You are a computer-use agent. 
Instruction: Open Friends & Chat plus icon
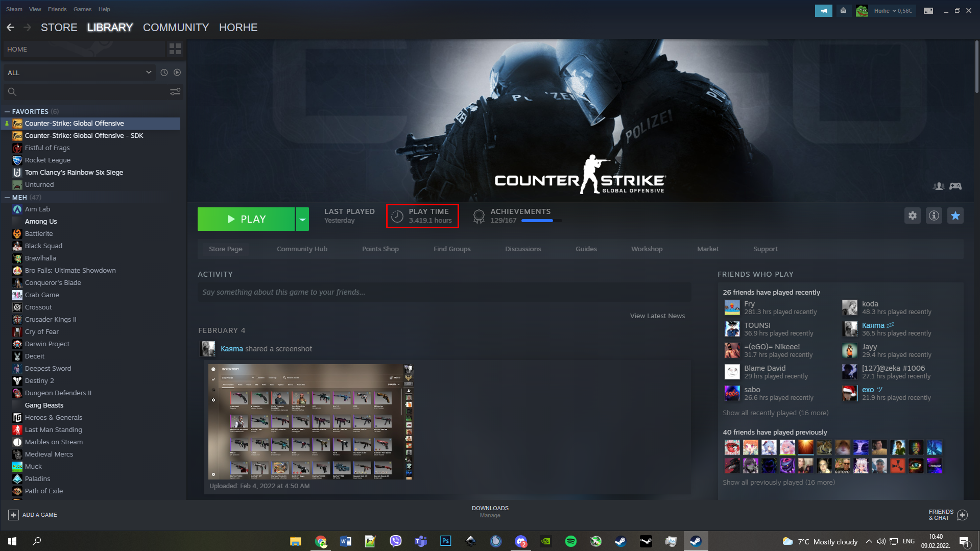(x=962, y=515)
